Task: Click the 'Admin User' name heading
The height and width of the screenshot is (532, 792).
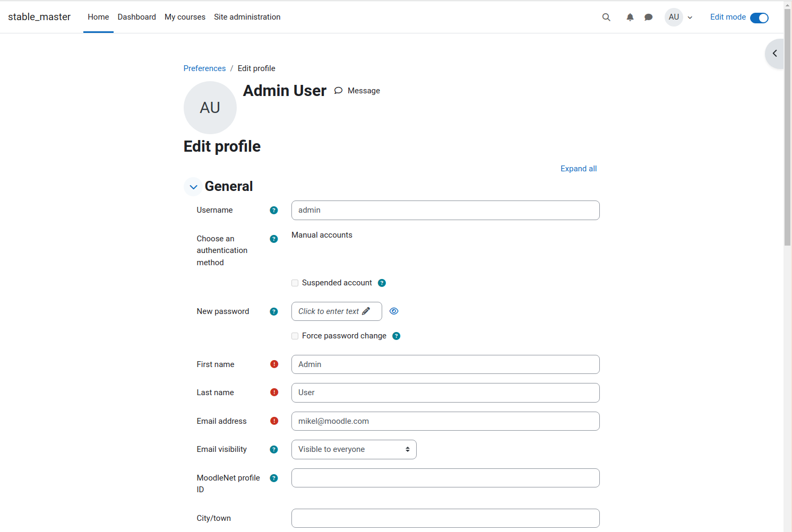Action: 285,91
